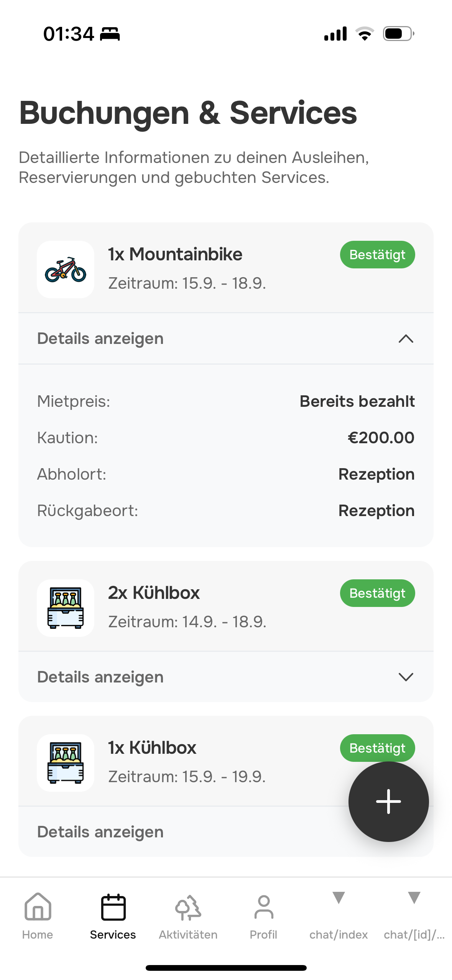Tap the 1x Mountainbike booking title
Image resolution: width=452 pixels, height=980 pixels.
tap(175, 254)
